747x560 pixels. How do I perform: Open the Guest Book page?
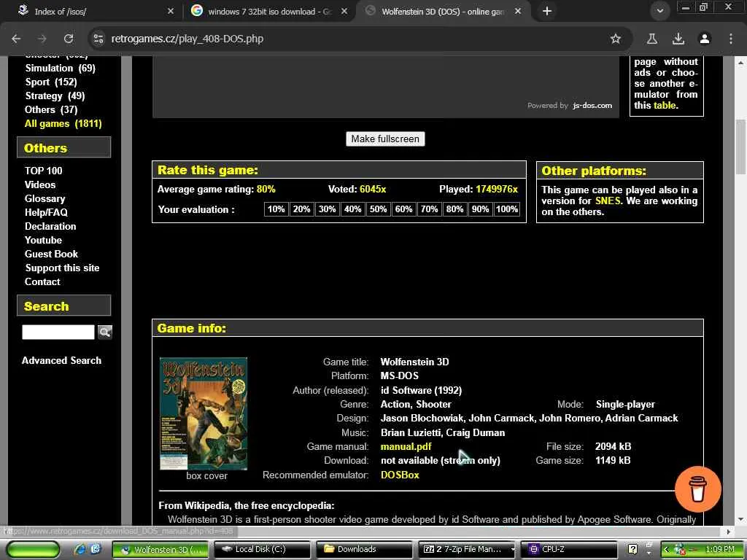52,254
